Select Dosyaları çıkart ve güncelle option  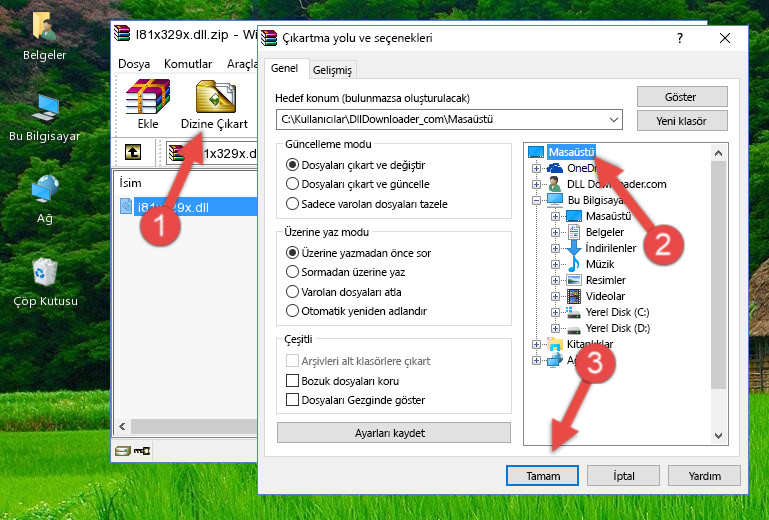click(x=292, y=184)
